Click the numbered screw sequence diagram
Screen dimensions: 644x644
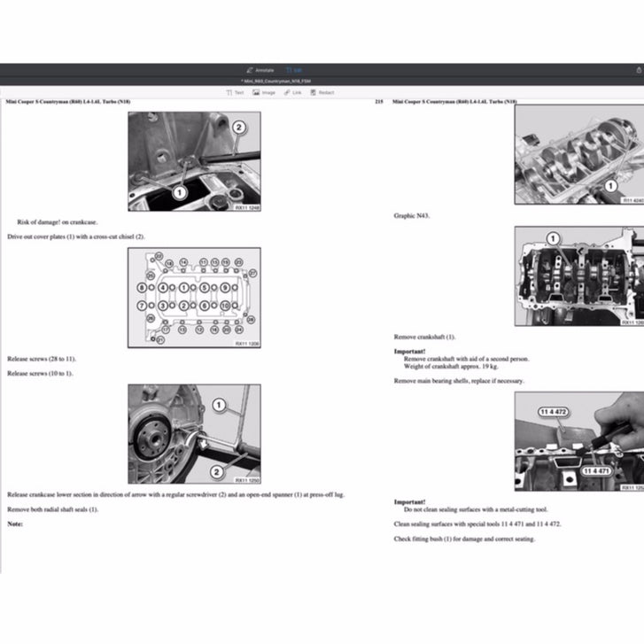(194, 298)
